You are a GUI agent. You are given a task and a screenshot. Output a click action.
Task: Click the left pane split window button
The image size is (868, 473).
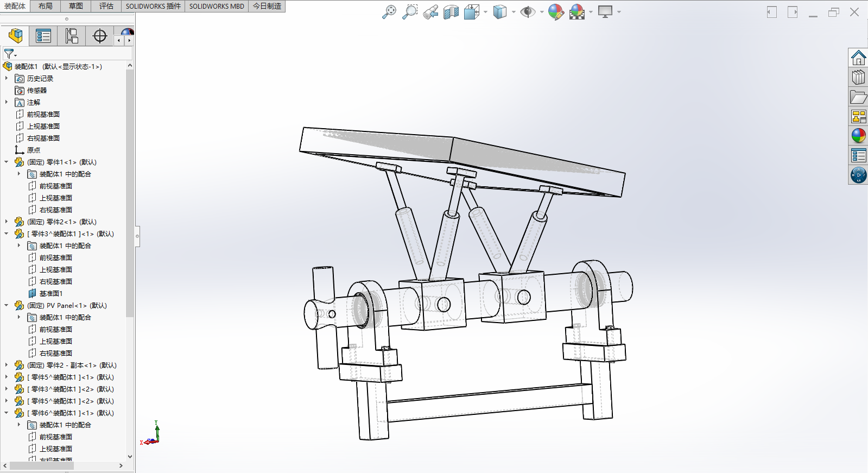click(772, 12)
